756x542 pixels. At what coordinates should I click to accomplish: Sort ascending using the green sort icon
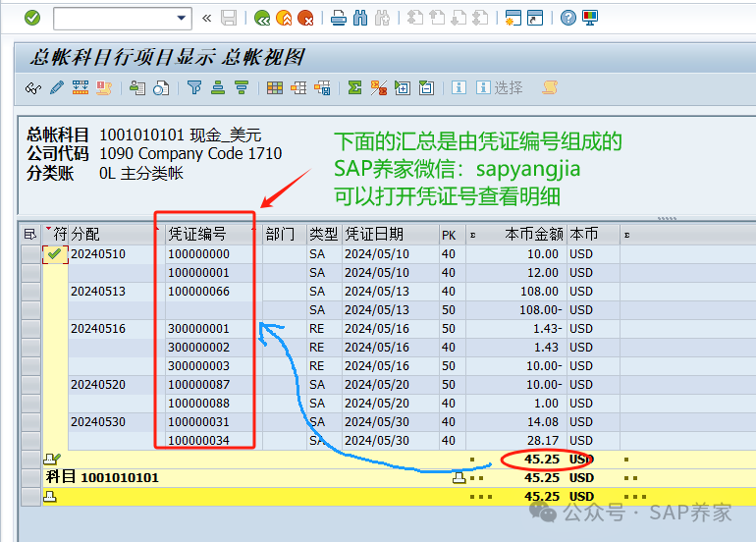point(218,87)
